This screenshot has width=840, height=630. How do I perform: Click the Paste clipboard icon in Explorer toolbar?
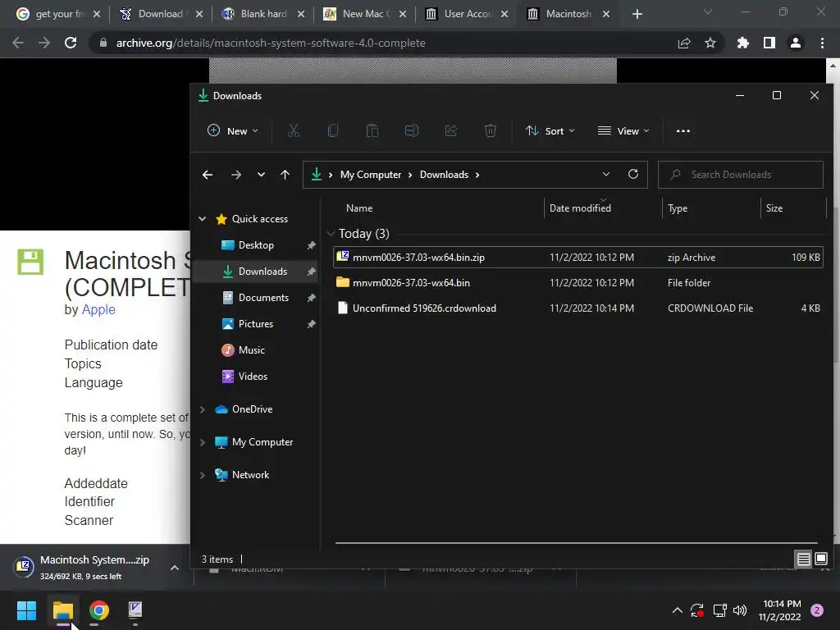point(372,130)
